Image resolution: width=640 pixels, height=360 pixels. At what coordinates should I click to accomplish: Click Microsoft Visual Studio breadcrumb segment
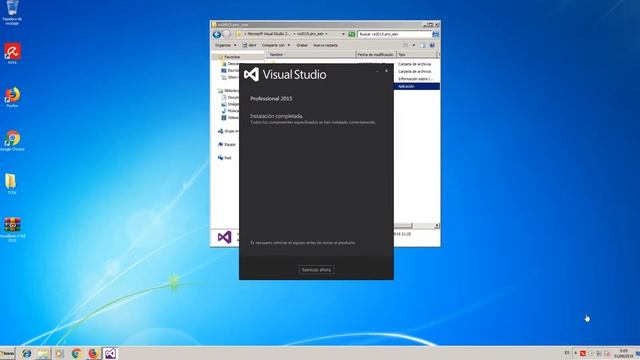click(x=269, y=34)
